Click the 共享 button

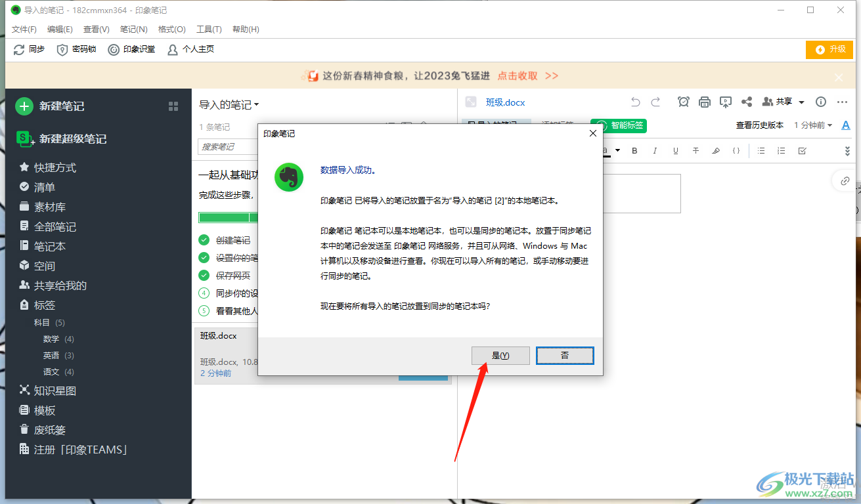(778, 102)
